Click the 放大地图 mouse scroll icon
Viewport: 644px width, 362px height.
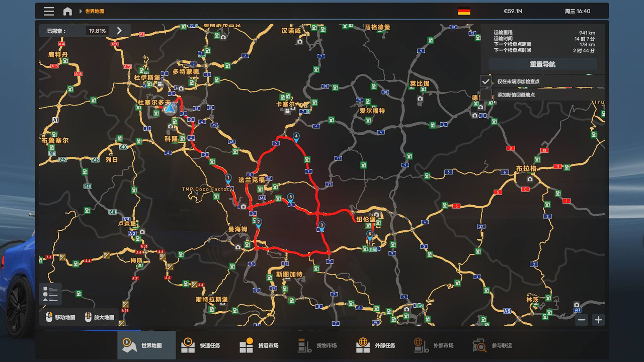[89, 317]
